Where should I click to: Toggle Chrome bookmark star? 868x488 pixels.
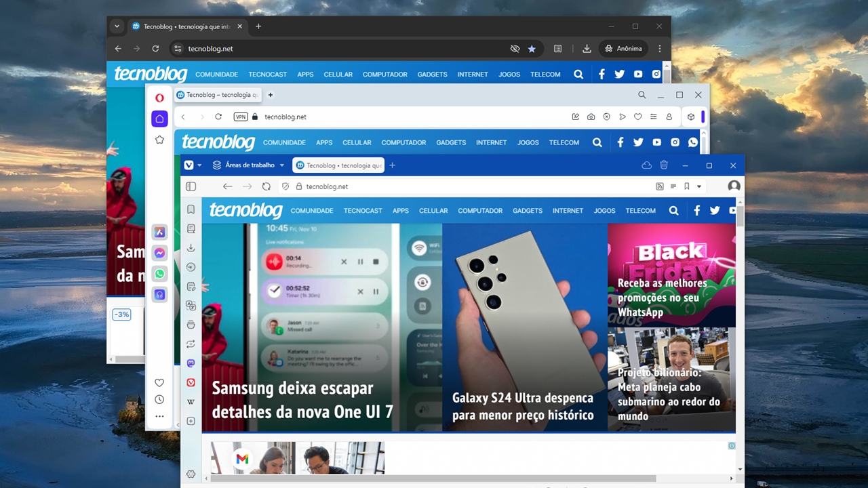point(532,49)
